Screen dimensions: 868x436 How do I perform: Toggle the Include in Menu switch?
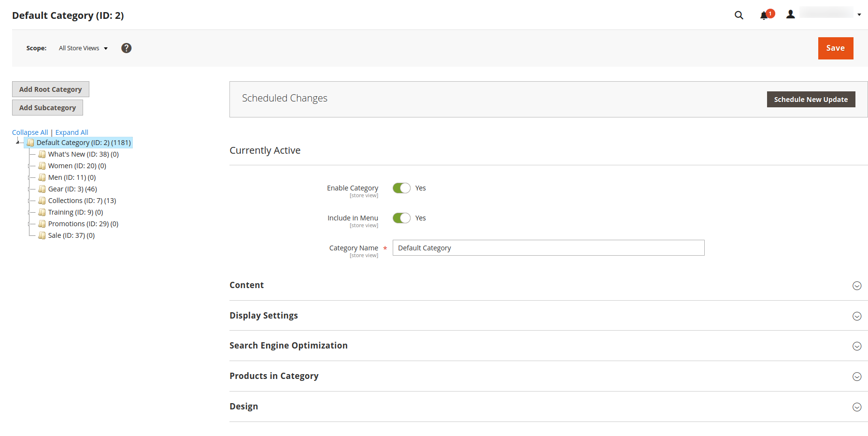tap(401, 218)
